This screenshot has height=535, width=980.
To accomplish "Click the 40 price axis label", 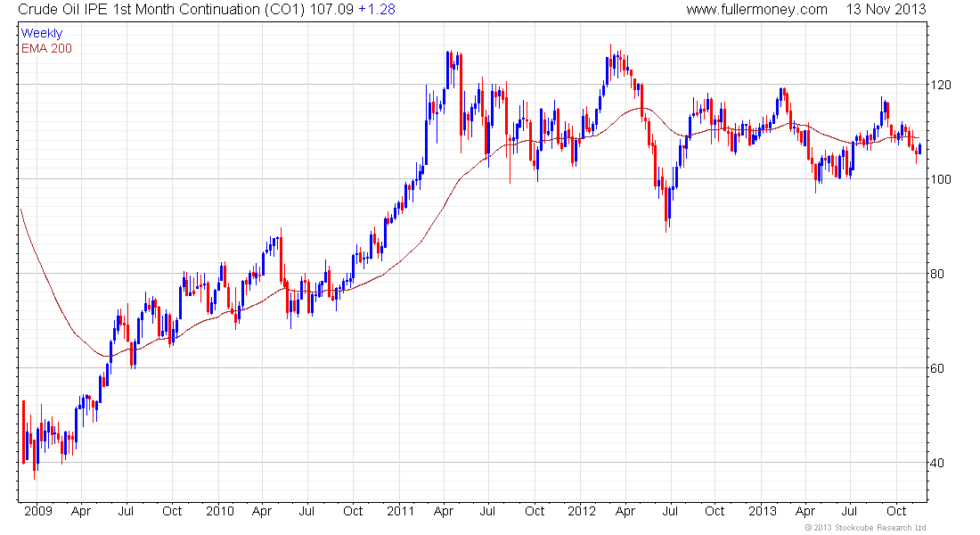I will tap(937, 463).
